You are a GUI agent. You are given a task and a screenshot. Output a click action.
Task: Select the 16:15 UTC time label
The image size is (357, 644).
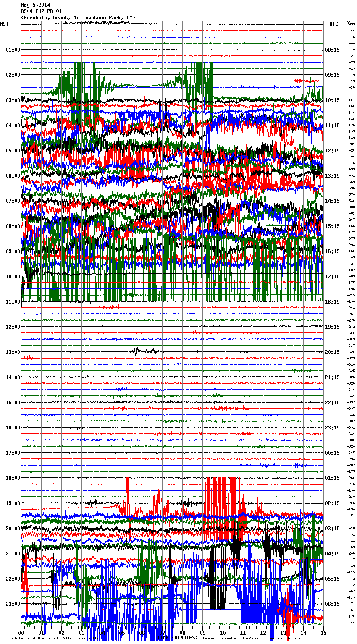[x=332, y=251]
